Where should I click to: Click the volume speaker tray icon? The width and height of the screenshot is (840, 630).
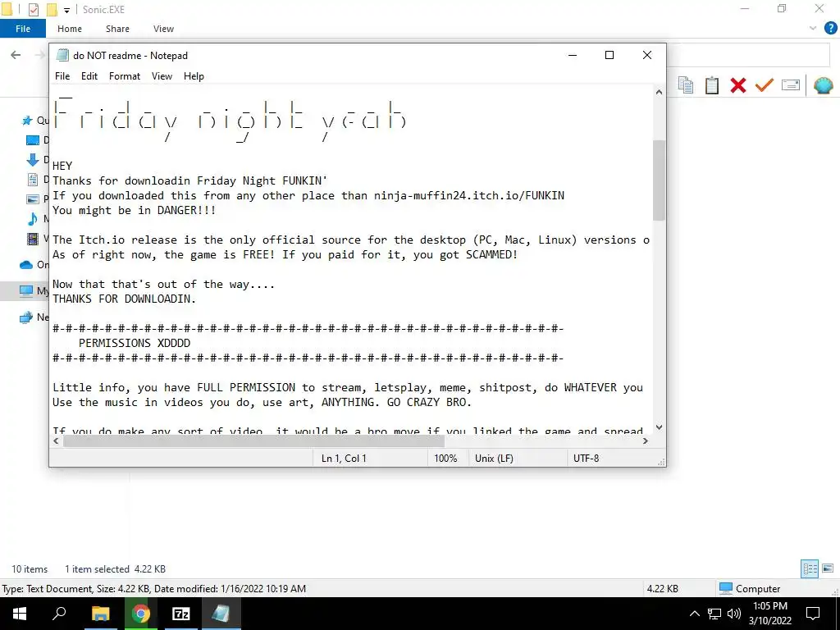(734, 614)
